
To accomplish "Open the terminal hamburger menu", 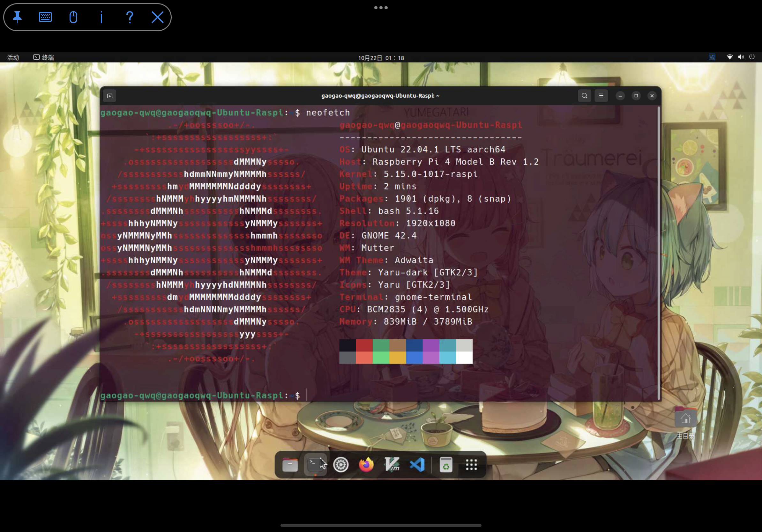I will tap(601, 96).
